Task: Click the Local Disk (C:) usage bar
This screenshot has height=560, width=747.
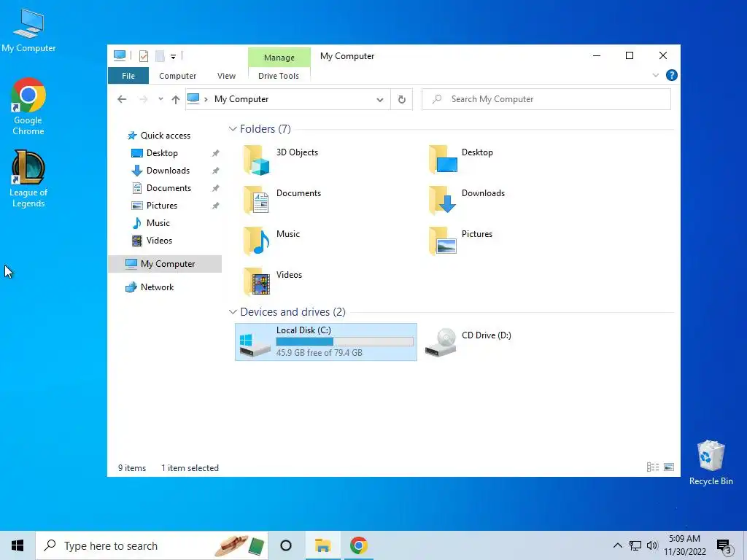Action: click(344, 342)
